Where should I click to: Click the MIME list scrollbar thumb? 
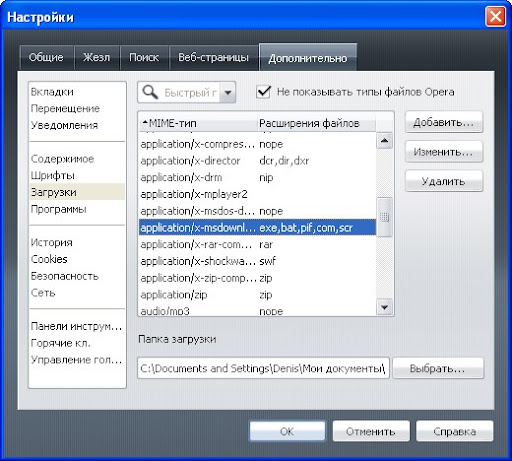(x=384, y=217)
